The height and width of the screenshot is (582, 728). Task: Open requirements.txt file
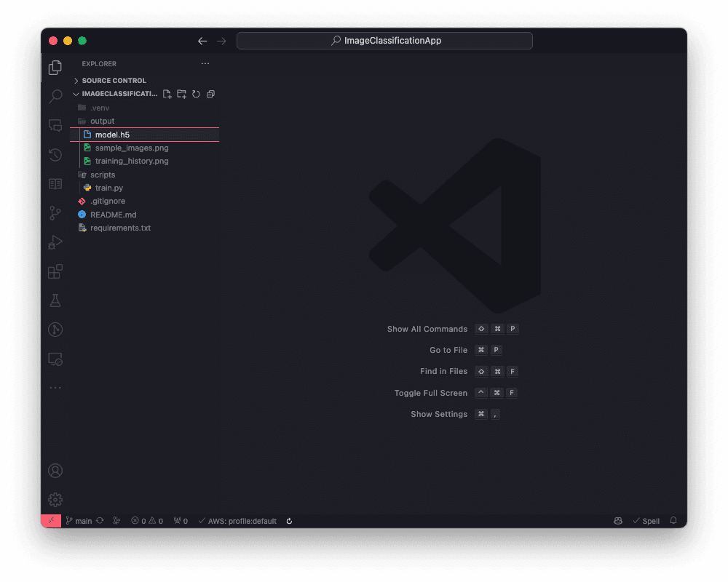(x=144, y=228)
